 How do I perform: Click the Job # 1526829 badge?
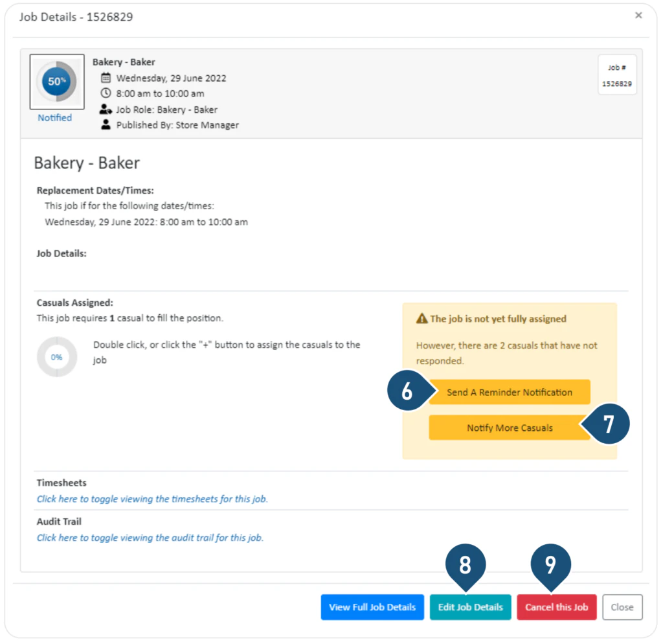[617, 75]
